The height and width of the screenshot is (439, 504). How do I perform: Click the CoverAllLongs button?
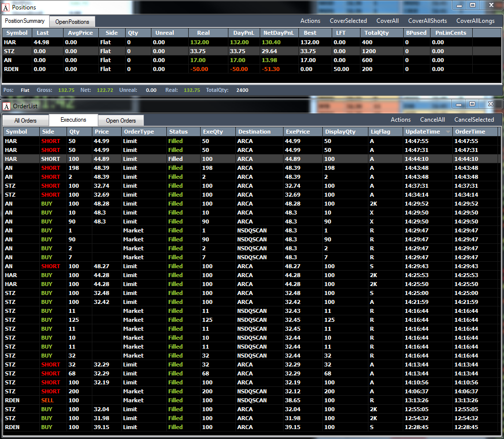click(x=475, y=21)
